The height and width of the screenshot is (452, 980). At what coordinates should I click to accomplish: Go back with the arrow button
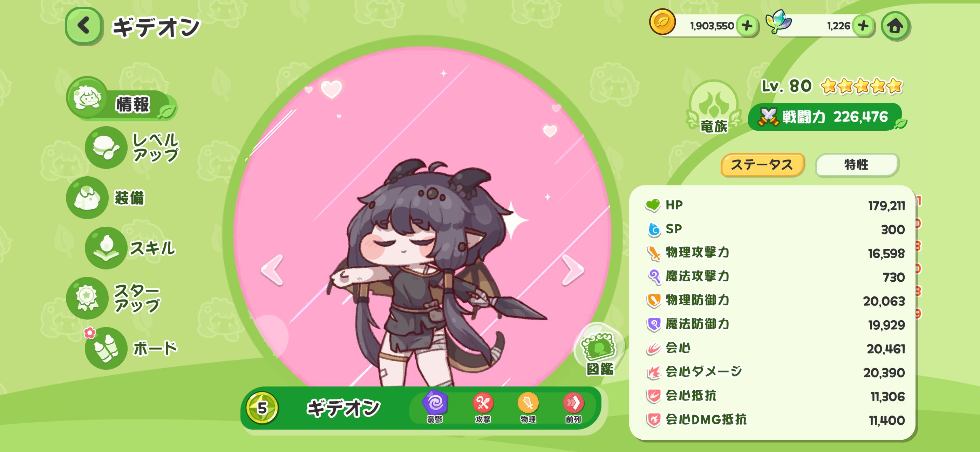(x=84, y=26)
